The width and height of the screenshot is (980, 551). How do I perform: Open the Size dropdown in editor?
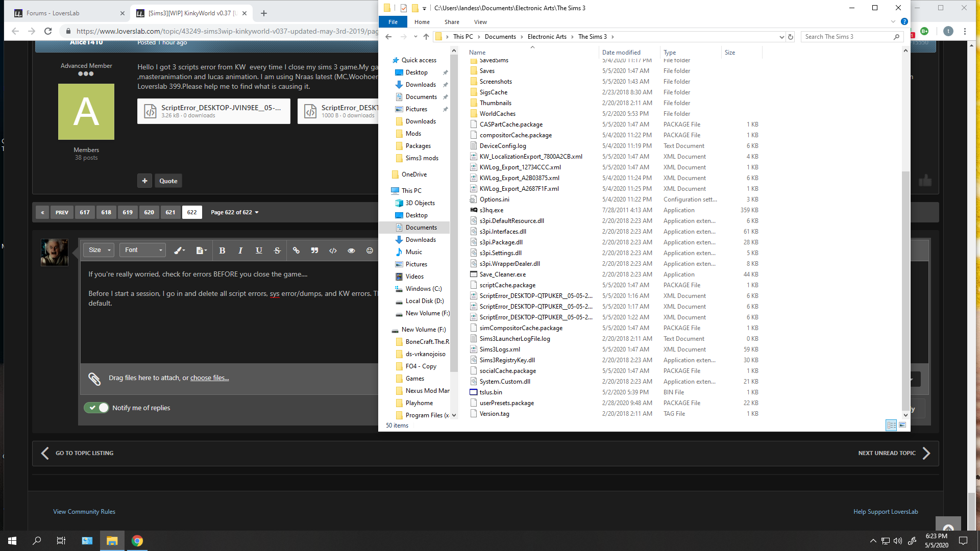point(99,250)
